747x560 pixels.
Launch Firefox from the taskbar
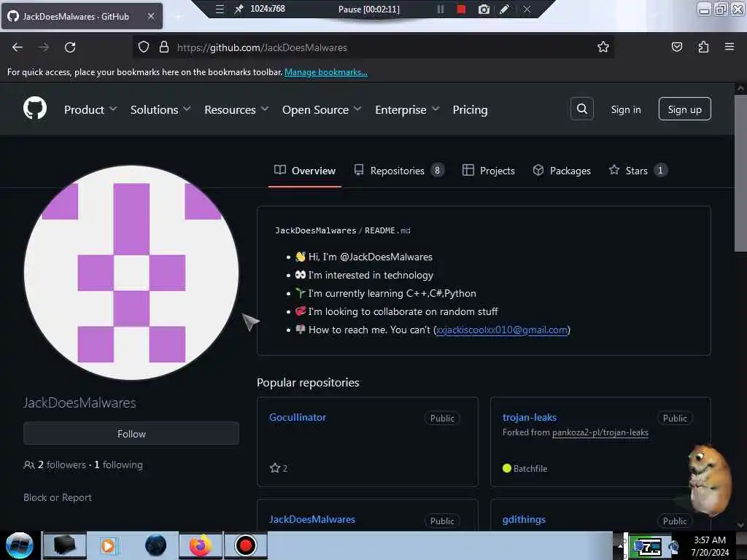(x=200, y=545)
